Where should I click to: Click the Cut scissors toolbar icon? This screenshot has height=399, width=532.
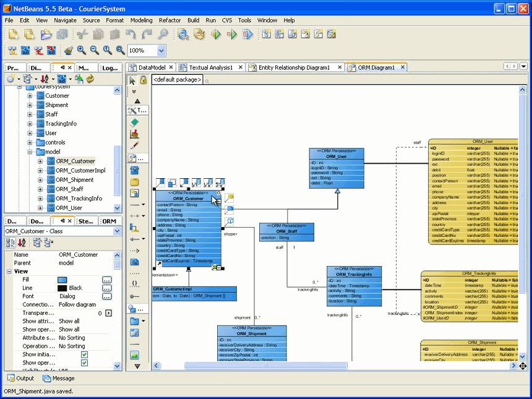pos(80,35)
